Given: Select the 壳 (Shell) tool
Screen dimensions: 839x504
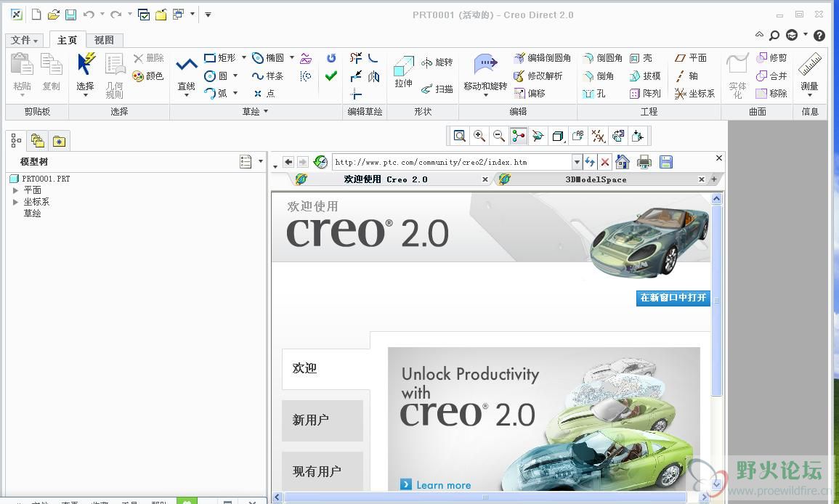Looking at the screenshot, I should 641,58.
